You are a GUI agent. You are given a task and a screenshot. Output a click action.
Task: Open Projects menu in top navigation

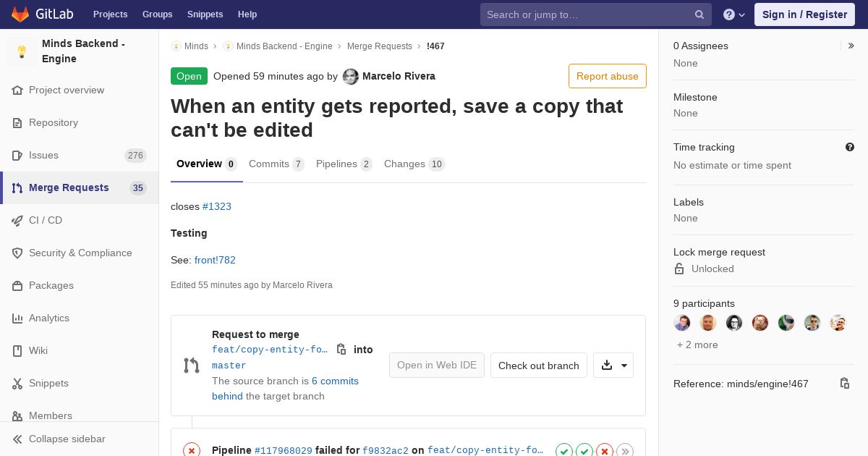coord(110,14)
